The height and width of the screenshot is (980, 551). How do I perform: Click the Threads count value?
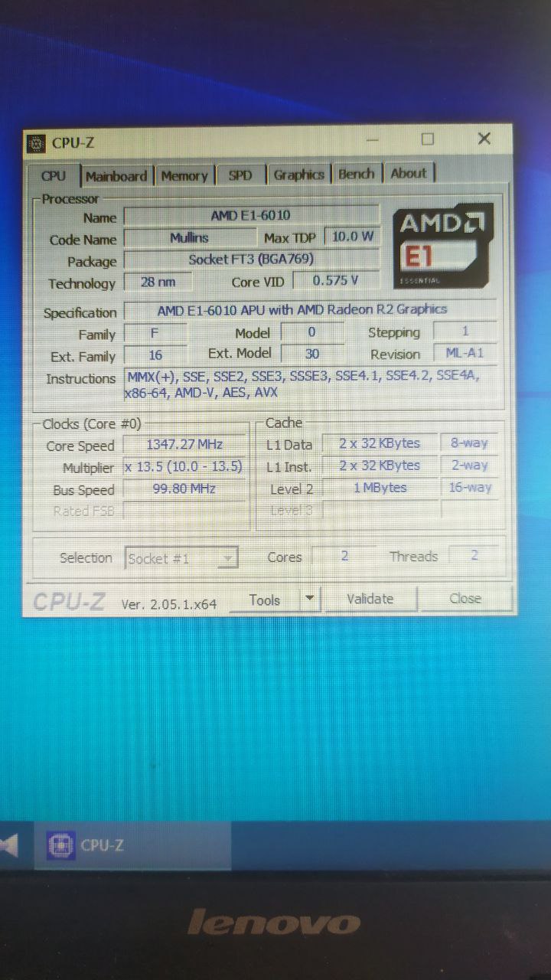pyautogui.click(x=474, y=556)
